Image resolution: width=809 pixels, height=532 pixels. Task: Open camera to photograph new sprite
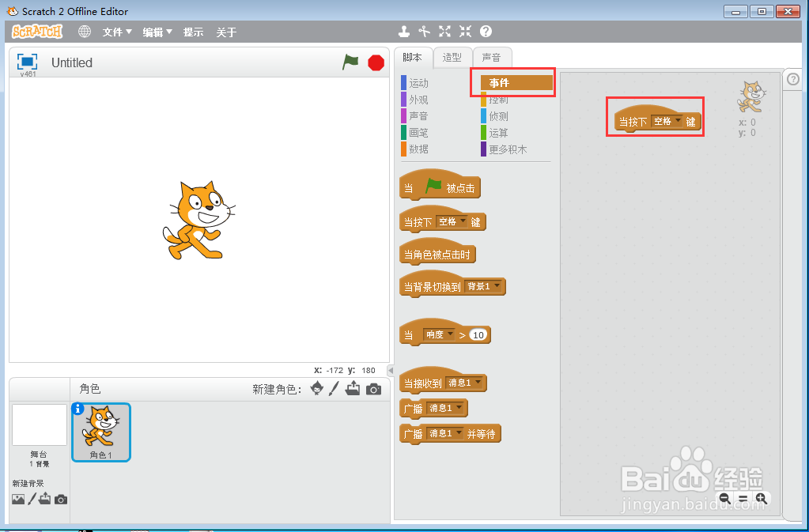372,389
